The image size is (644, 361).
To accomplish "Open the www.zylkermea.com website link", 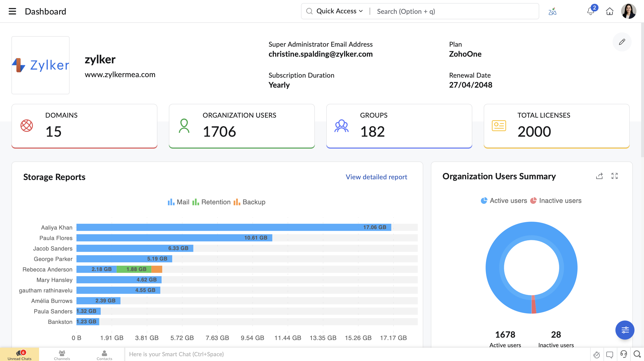I will pyautogui.click(x=120, y=75).
